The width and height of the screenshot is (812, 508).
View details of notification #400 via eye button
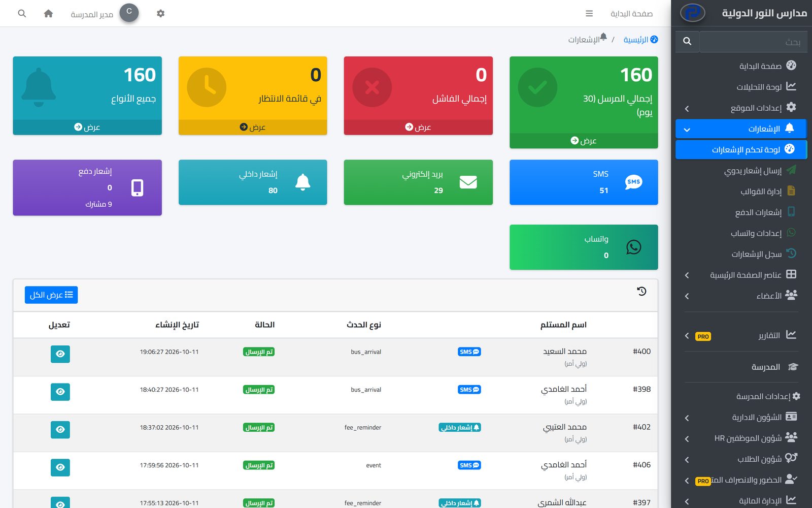click(60, 354)
